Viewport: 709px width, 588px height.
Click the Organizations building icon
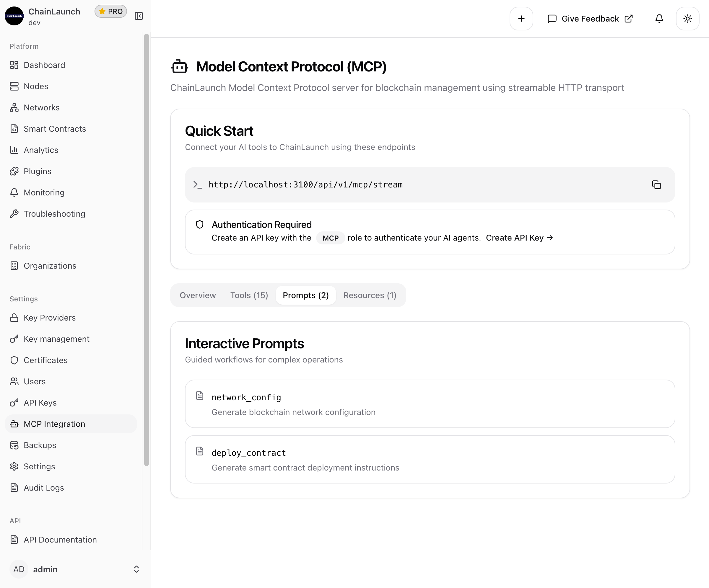pyautogui.click(x=14, y=266)
